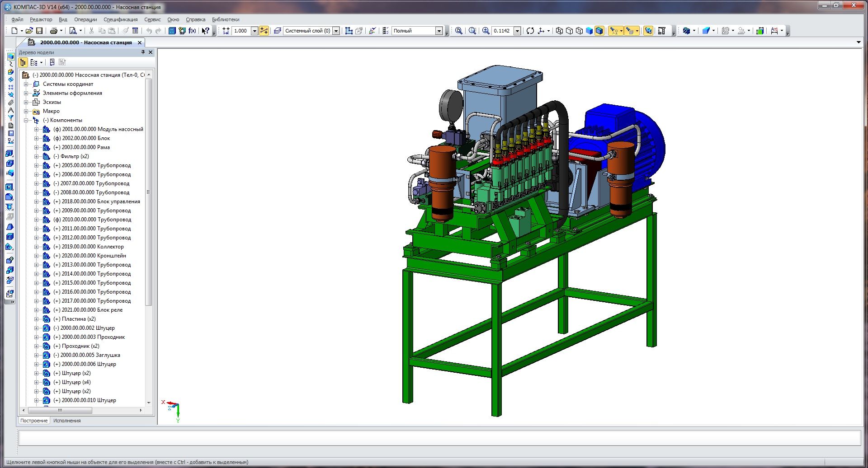Open the zoom scale 0.1142 dropdown
This screenshot has width=868, height=468.
click(517, 31)
